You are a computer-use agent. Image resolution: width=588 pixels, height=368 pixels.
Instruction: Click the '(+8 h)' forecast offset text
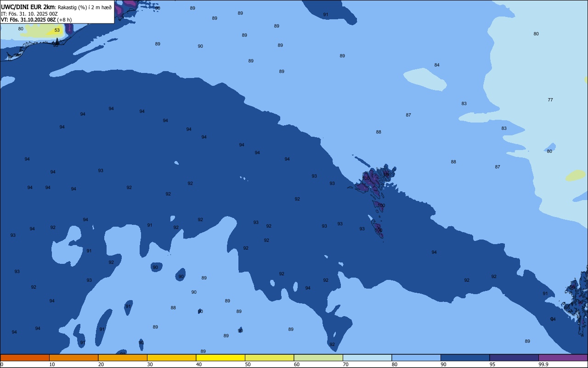64,20
